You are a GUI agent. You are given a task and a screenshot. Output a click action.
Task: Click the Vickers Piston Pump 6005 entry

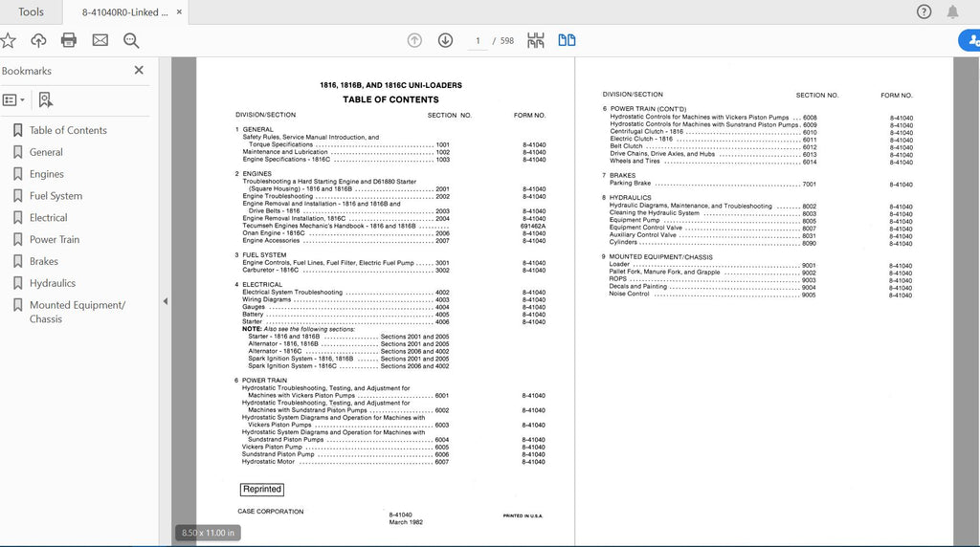point(345,448)
